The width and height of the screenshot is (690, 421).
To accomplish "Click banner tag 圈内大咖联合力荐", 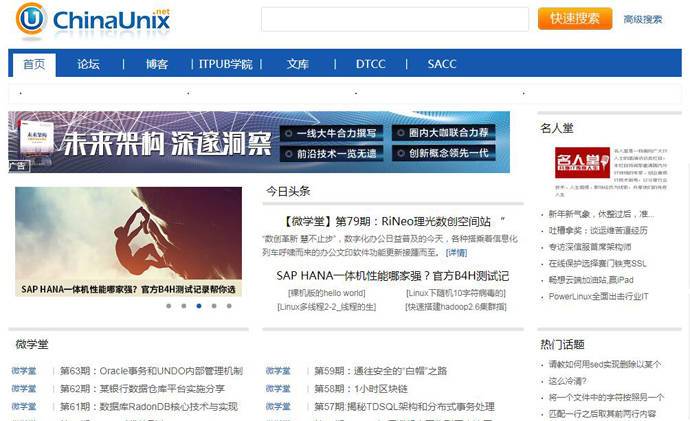I will [444, 132].
